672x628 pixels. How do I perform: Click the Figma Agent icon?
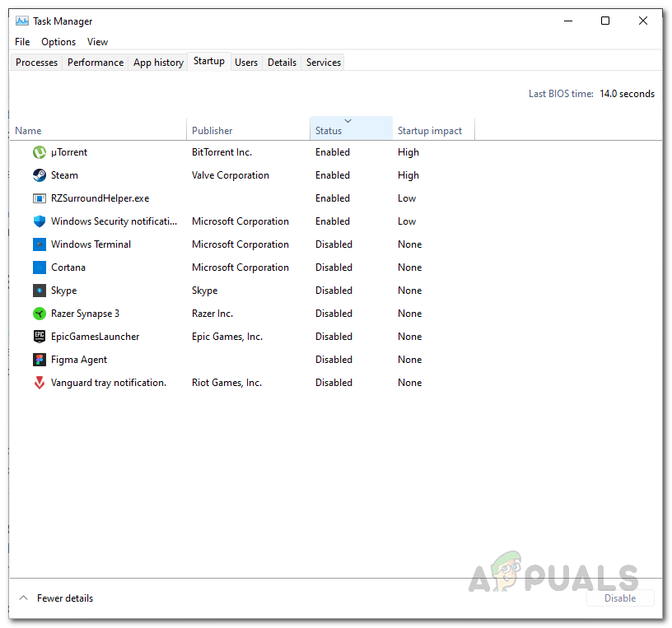[39, 359]
